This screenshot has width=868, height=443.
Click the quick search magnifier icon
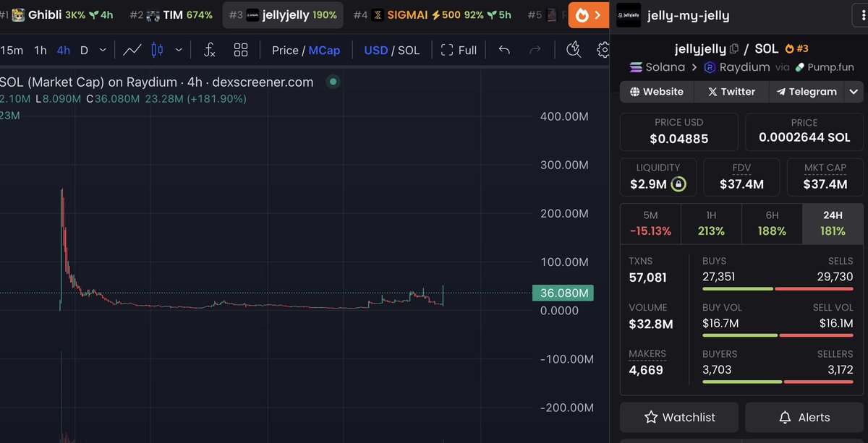pos(574,50)
